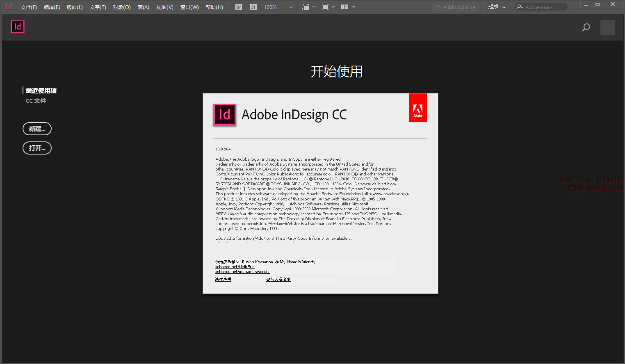Open the behance.net/UnikFrik link
625x364 pixels.
click(235, 267)
